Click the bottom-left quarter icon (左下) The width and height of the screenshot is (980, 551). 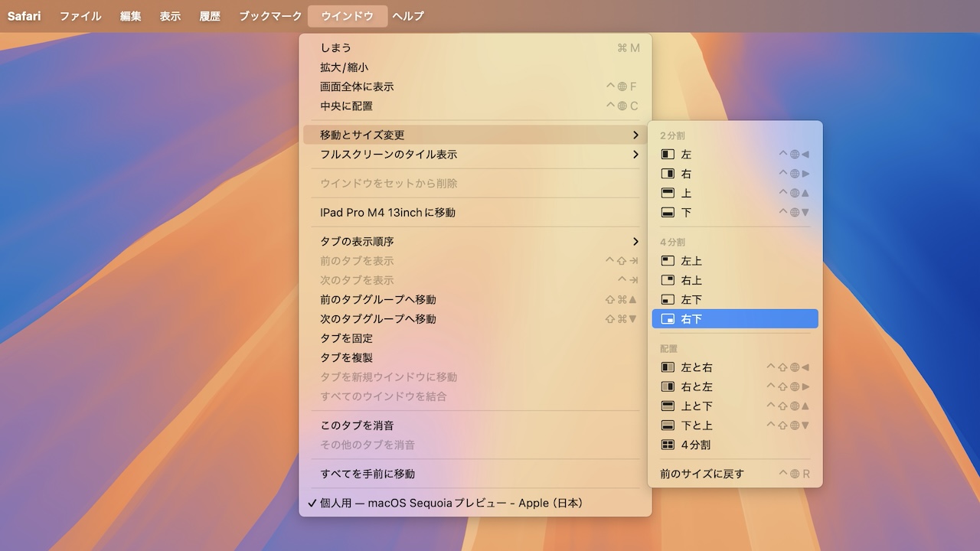point(668,300)
